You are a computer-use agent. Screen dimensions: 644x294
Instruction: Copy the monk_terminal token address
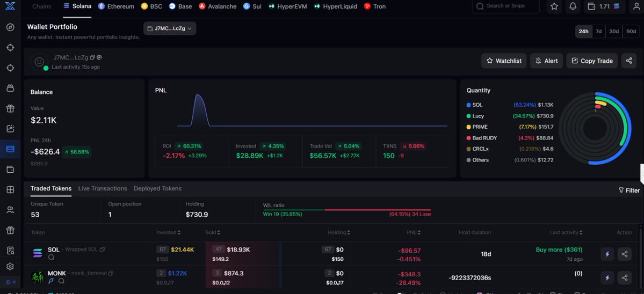111,273
